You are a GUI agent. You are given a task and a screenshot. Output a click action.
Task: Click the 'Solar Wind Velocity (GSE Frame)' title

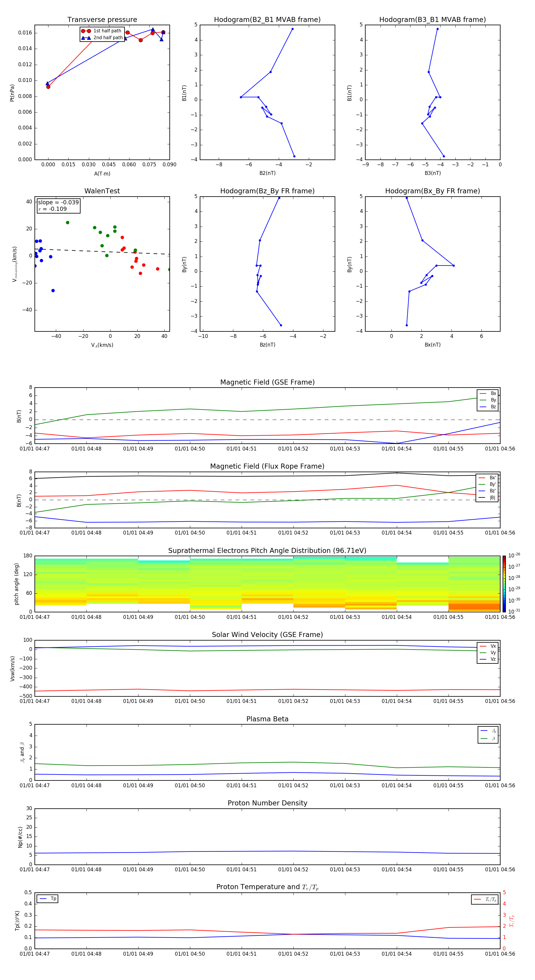tap(267, 635)
